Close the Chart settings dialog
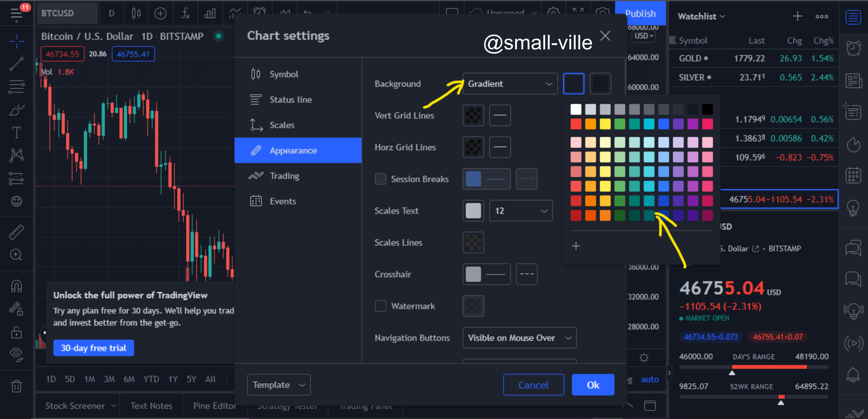868x419 pixels. 605,35
